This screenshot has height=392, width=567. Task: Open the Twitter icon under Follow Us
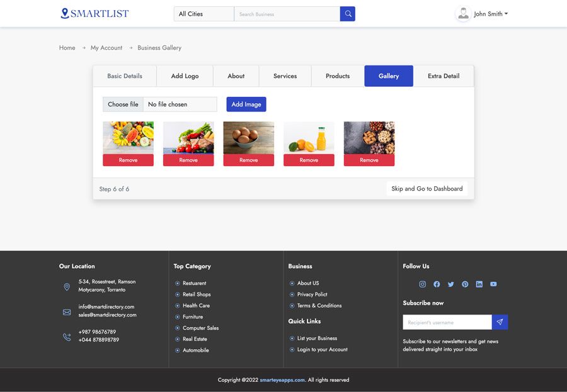[451, 284]
